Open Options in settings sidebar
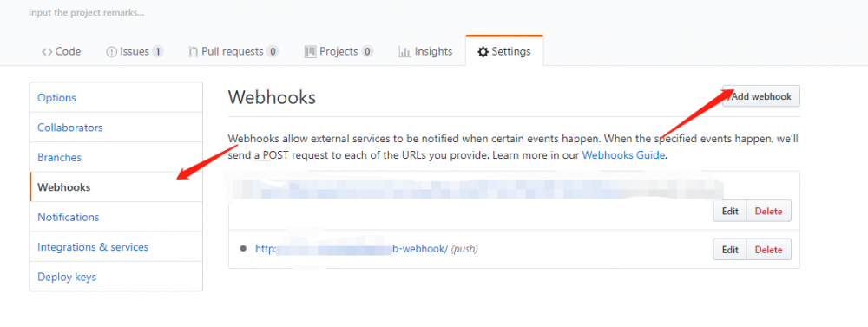 click(x=116, y=97)
